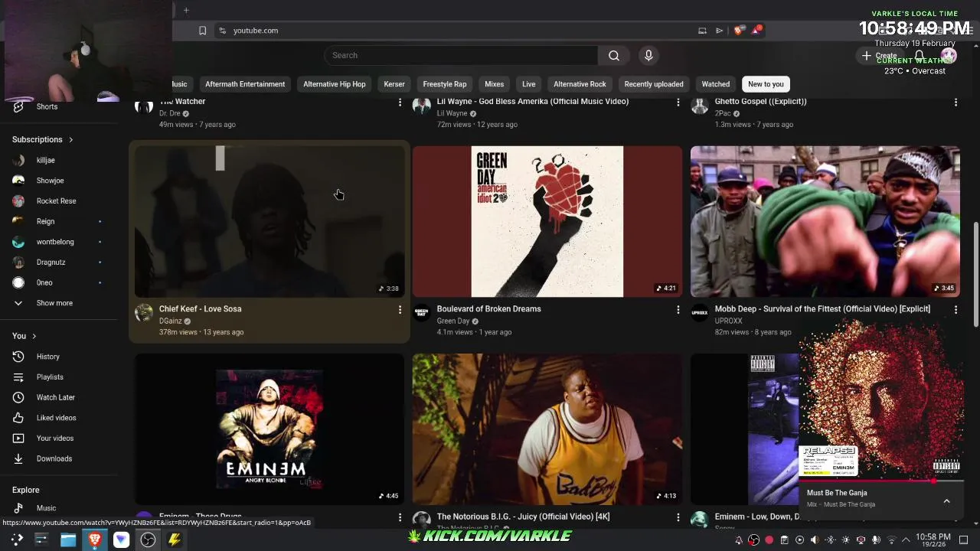Open options menu for Mobb Deep video
Image resolution: width=980 pixels, height=551 pixels.
pos(955,309)
